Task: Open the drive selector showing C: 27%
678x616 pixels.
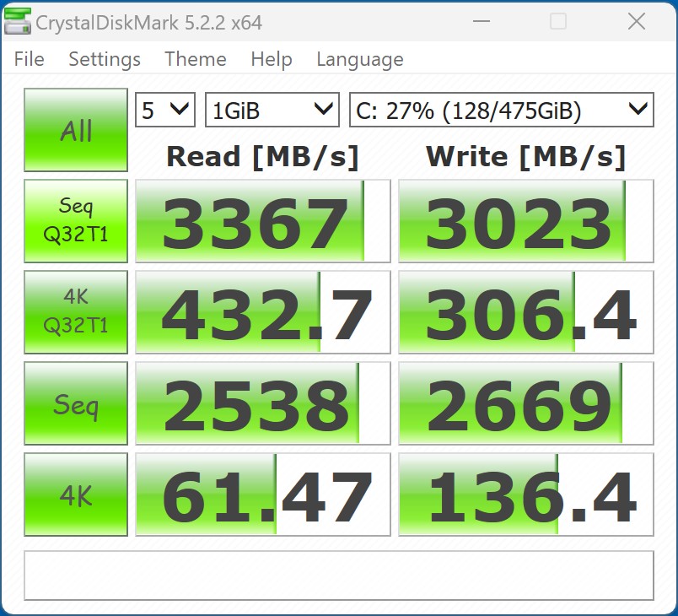Action: coord(502,110)
